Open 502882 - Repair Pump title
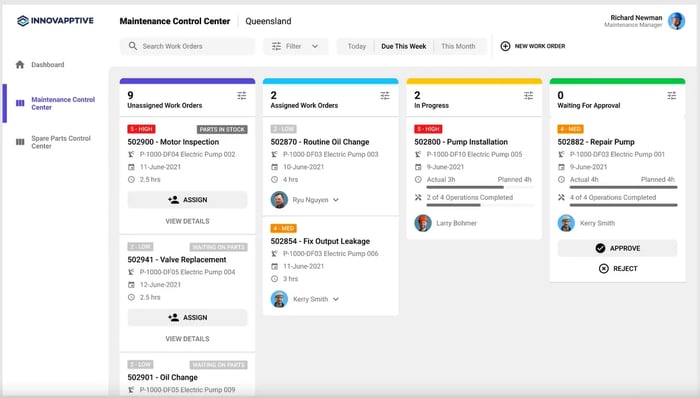This screenshot has height=398, width=700. coord(596,142)
